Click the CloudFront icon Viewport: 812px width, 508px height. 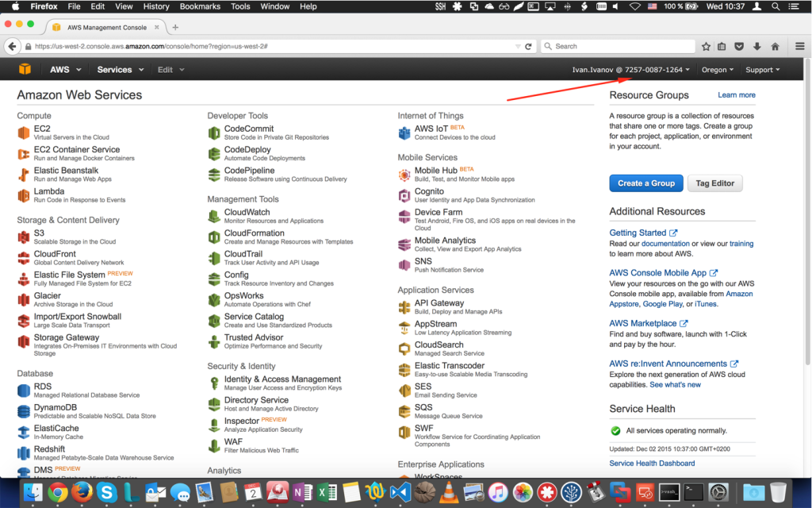(24, 258)
